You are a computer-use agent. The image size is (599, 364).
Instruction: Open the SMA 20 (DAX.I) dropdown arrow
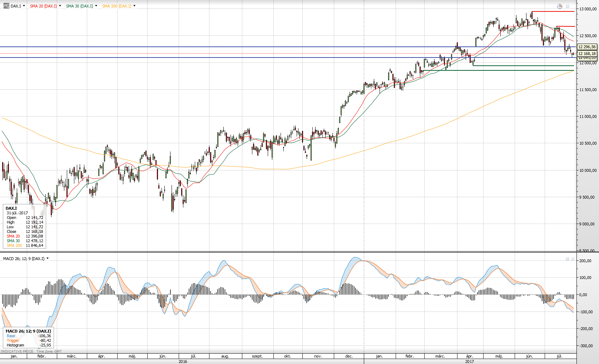(60, 6)
